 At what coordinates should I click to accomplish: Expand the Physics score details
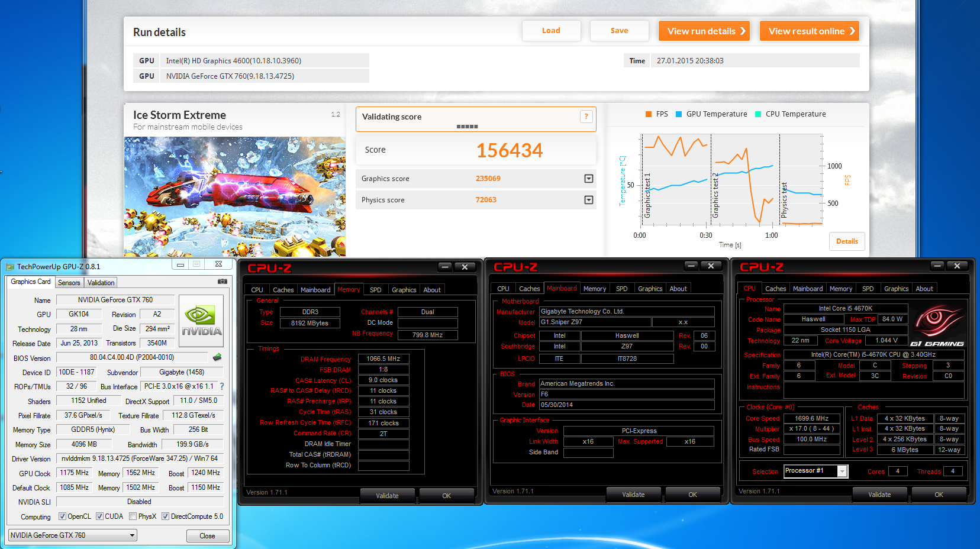[589, 200]
